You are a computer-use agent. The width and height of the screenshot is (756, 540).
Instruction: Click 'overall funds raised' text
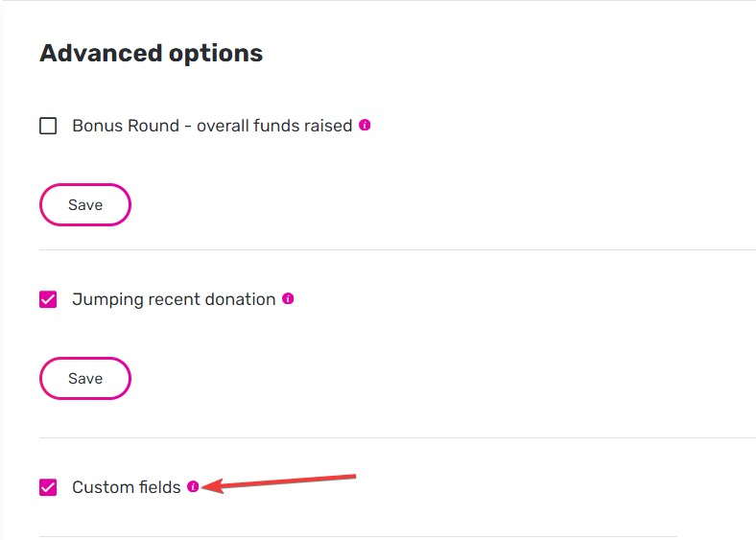pyautogui.click(x=274, y=126)
